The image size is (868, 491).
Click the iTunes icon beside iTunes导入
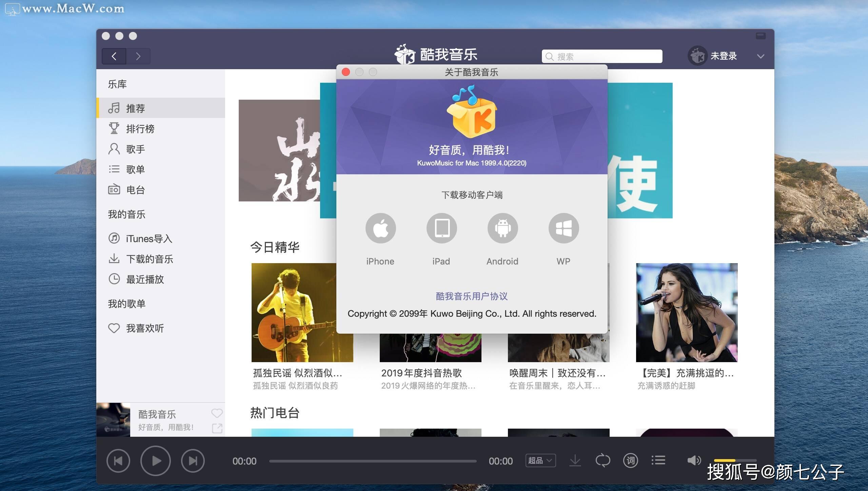114,238
